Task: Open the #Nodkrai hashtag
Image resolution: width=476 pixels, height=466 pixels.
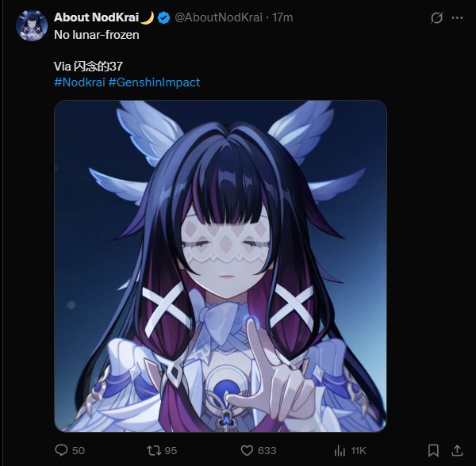Action: pos(79,82)
